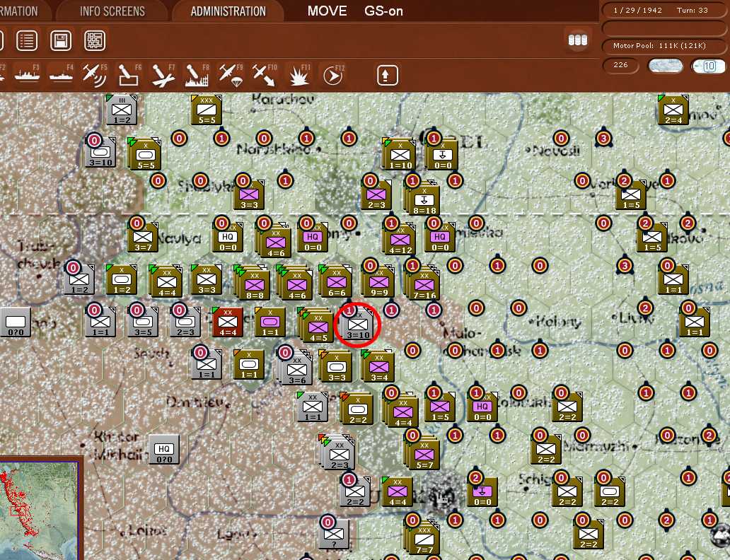Select the 3=4 purple division counter
730x560 pixels.
[x=378, y=367]
